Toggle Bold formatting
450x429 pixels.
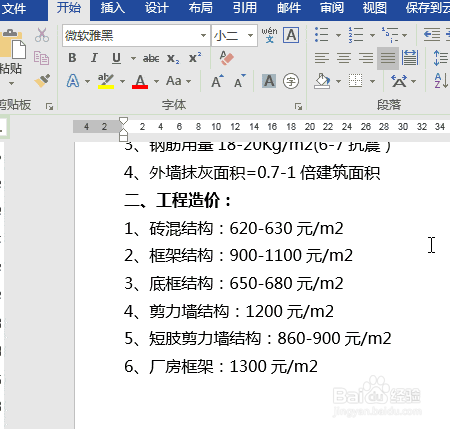(72, 58)
